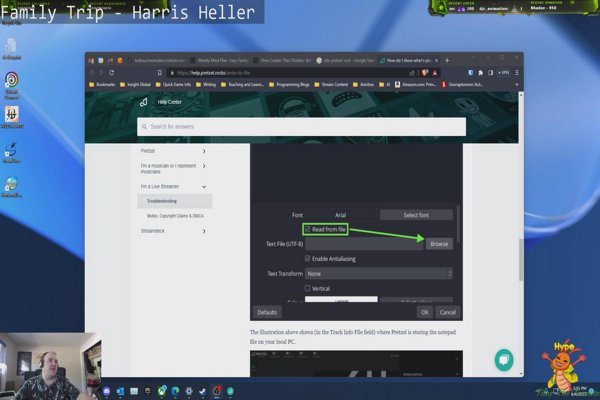Open the browser hamburger menu
This screenshot has width=600, height=400.
517,72
